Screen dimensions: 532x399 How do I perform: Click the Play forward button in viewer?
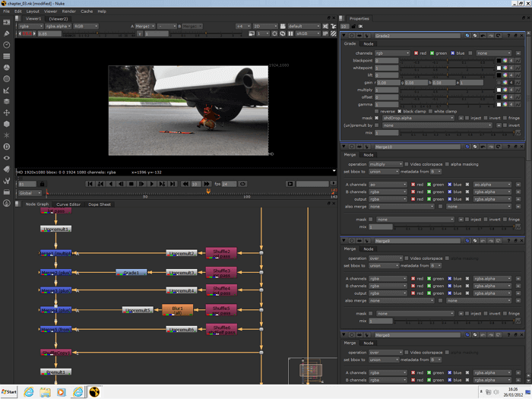[152, 184]
